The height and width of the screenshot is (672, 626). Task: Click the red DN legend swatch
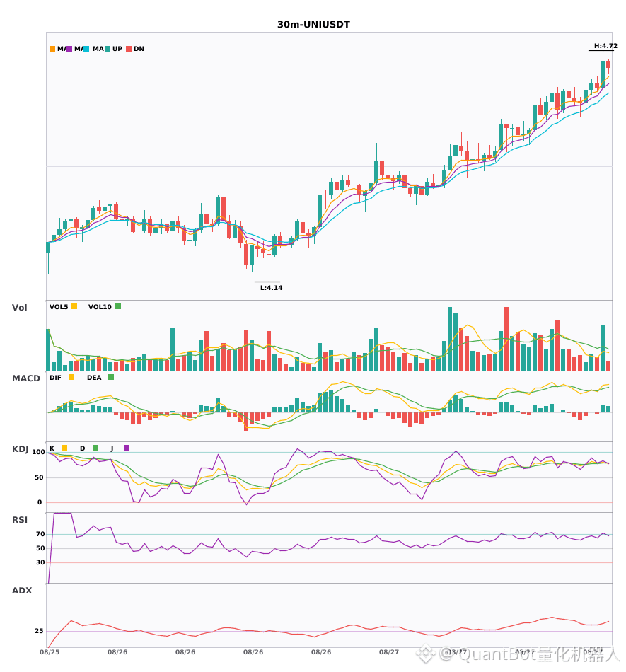point(129,49)
